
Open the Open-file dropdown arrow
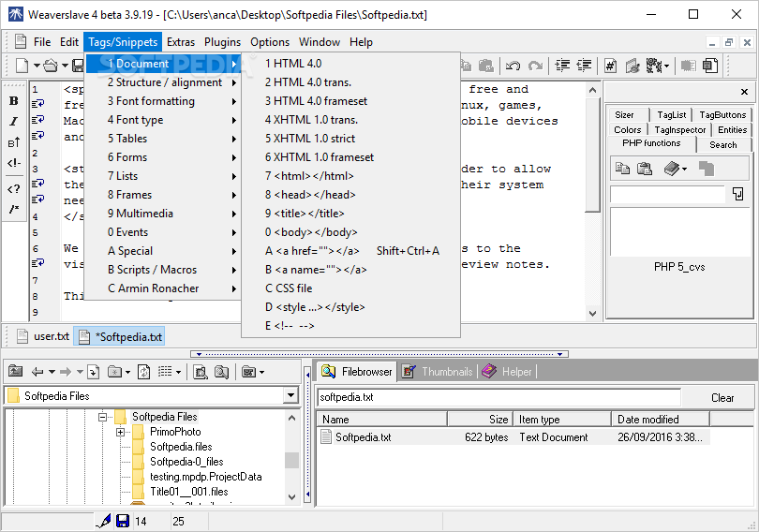tap(65, 66)
